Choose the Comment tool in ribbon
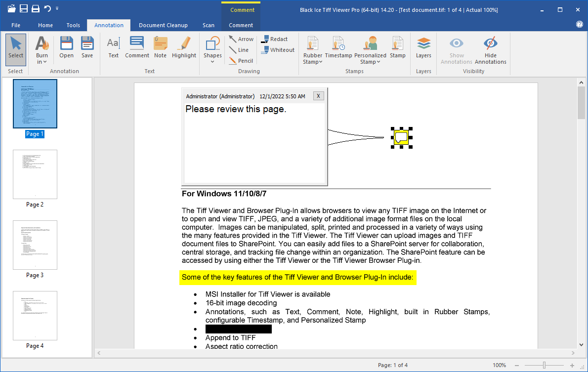The height and width of the screenshot is (372, 588). pyautogui.click(x=137, y=48)
